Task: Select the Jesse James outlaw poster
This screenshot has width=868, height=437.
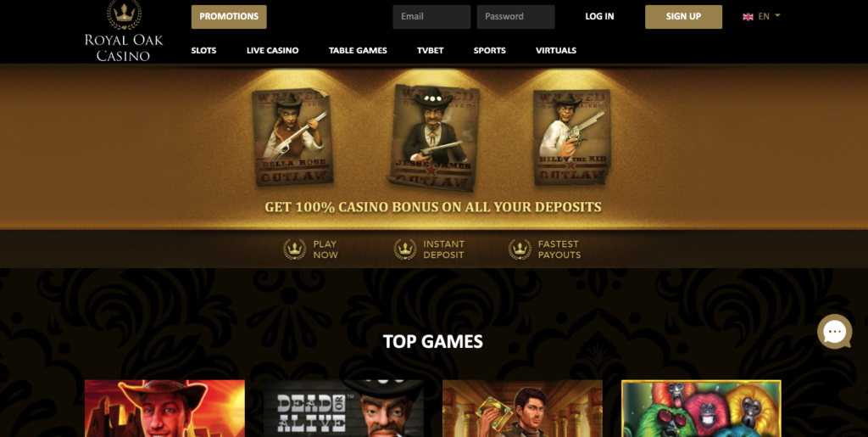Action: (433, 137)
